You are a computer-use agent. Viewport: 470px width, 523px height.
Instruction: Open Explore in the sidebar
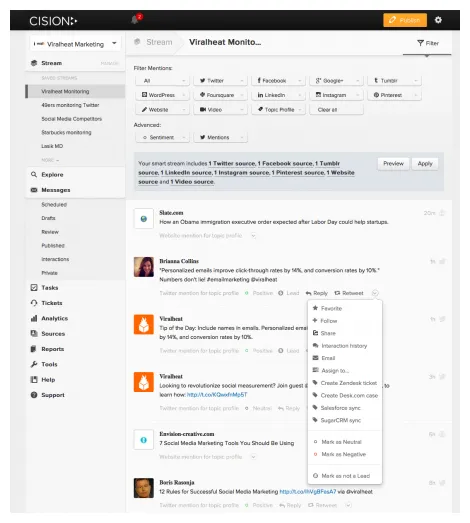[x=52, y=174]
